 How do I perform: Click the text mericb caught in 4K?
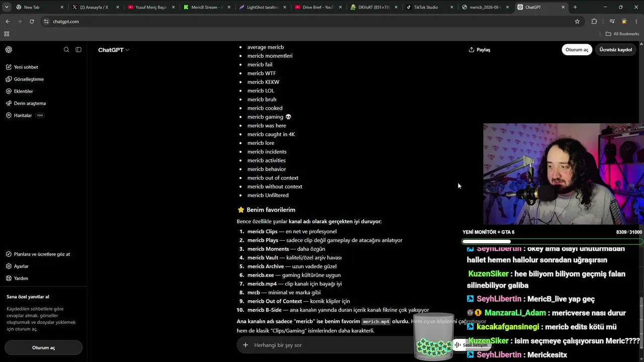(x=271, y=134)
